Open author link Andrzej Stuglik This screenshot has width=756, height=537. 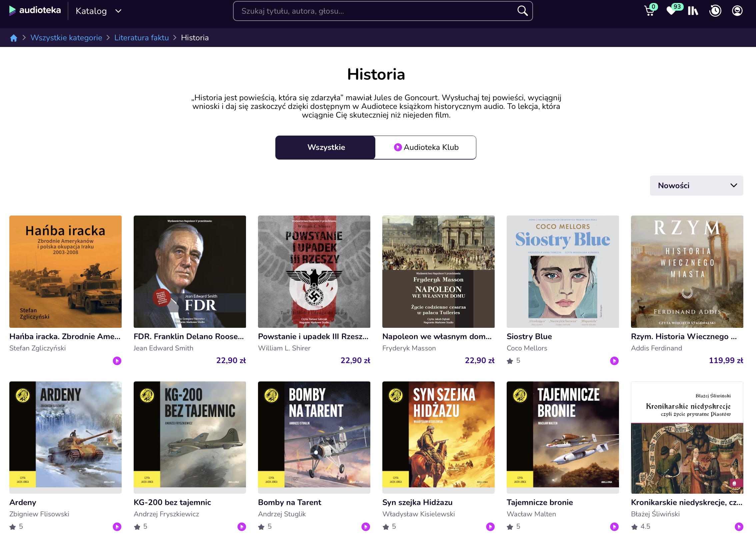point(282,514)
